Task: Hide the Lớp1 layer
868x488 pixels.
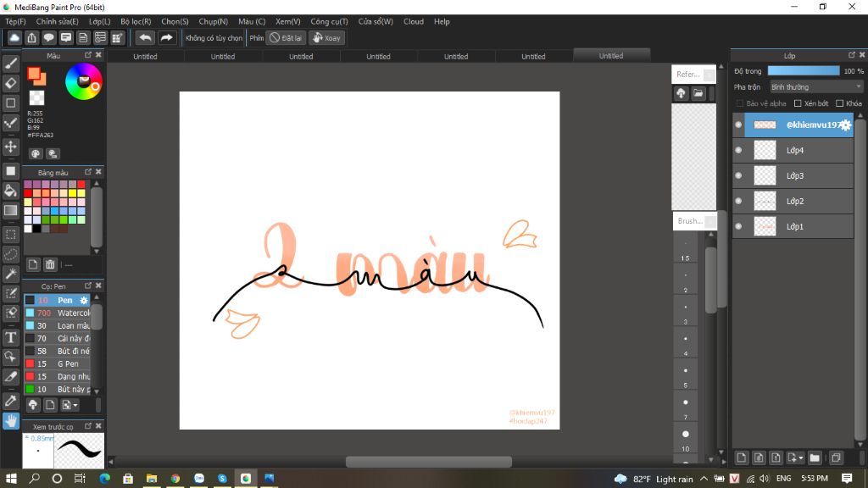Action: pyautogui.click(x=738, y=226)
